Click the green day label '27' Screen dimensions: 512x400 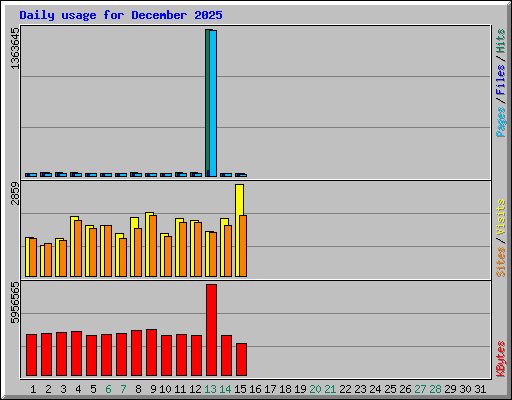[420, 389]
